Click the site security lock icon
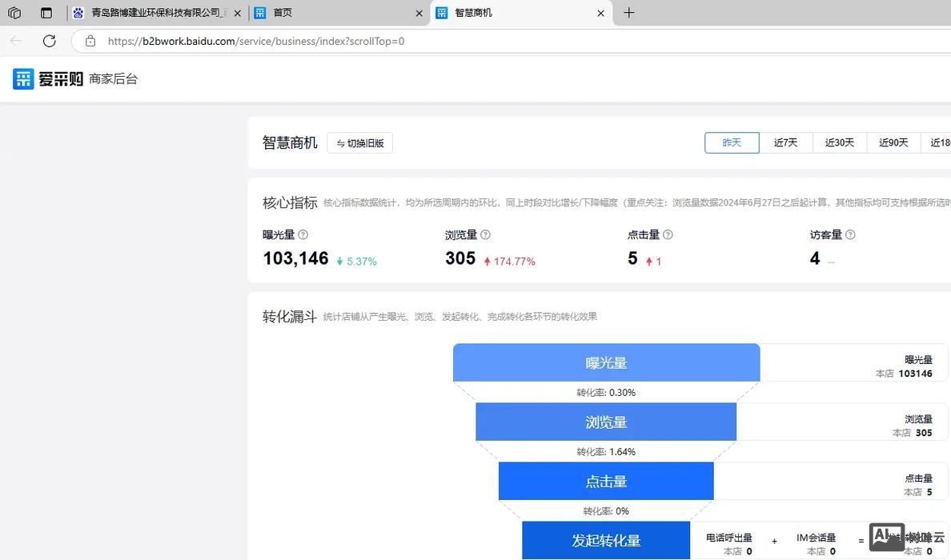 (x=90, y=41)
